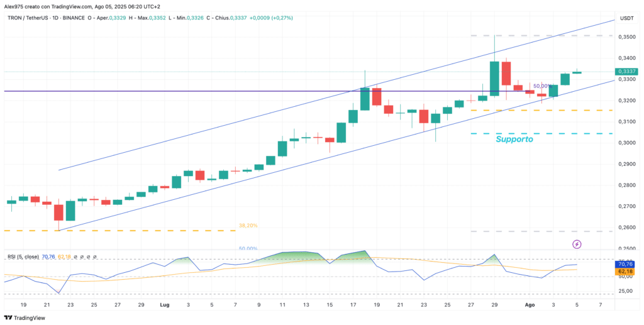Click the 0,2700 price axis label

[x=628, y=206]
